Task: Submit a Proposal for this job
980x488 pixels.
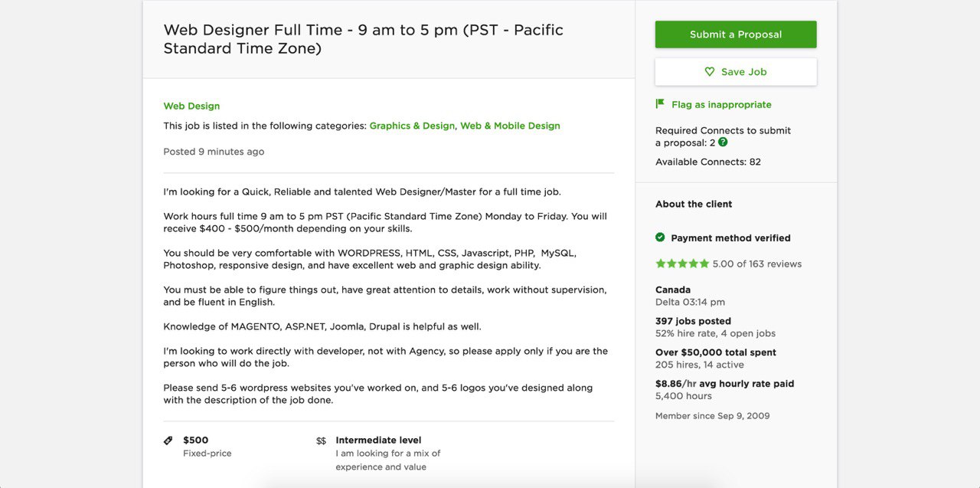Action: pos(736,34)
